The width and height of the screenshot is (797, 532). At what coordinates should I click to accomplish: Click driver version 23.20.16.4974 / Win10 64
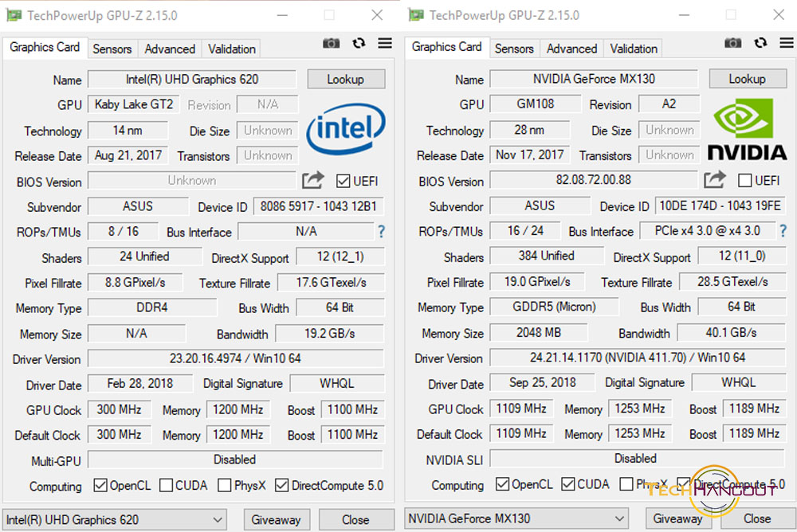click(235, 358)
